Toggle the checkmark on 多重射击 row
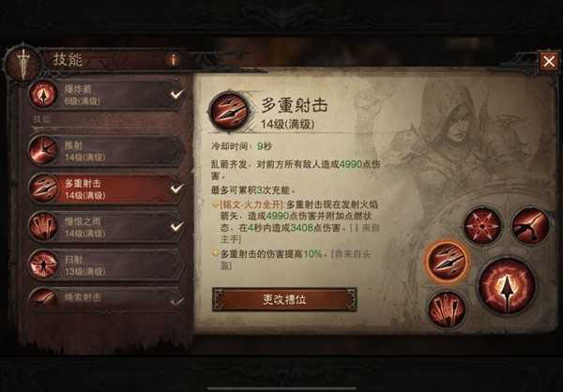Image resolution: width=563 pixels, height=392 pixels. pos(176,188)
